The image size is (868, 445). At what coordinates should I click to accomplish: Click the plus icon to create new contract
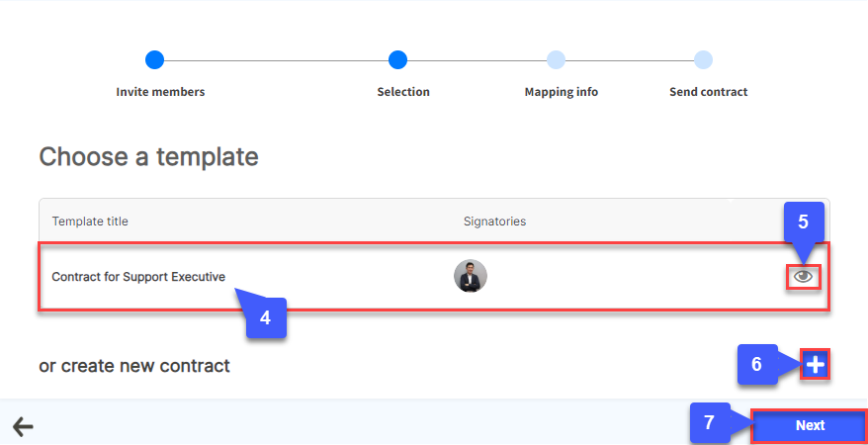[x=815, y=365]
